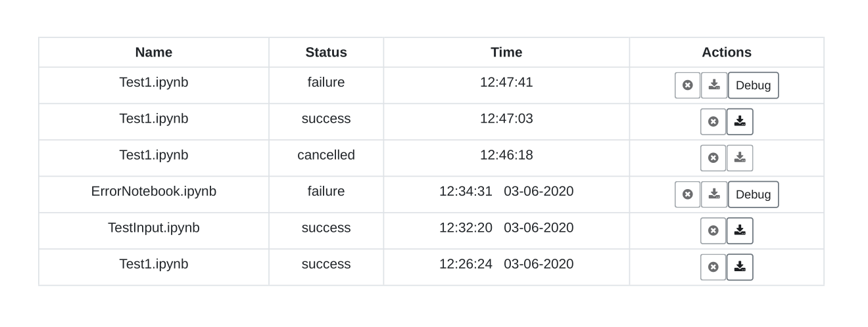This screenshot has width=868, height=327.
Task: Remove the Test1.ipynb success run at 12:47:03
Action: pos(713,121)
